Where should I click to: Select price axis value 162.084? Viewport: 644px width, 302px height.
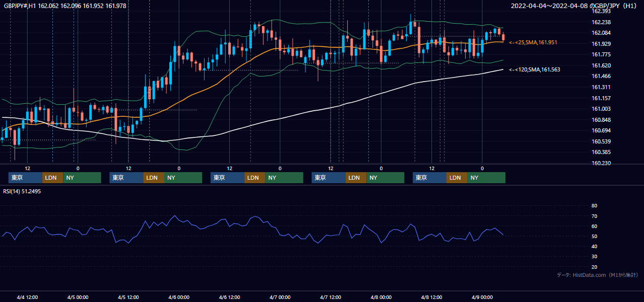tap(601, 33)
